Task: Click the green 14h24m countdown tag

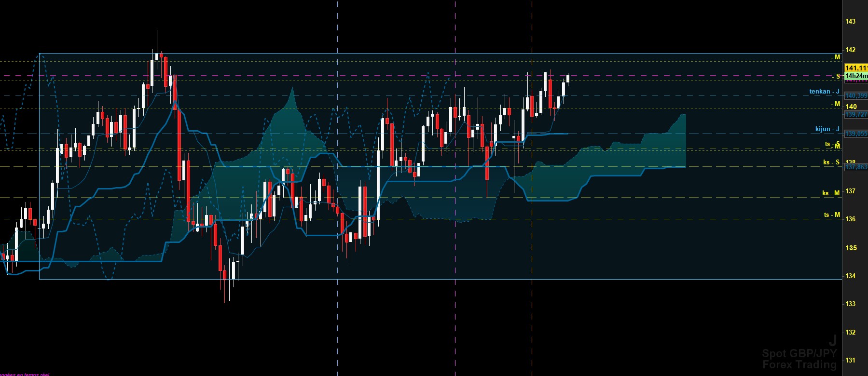Action: click(x=856, y=76)
